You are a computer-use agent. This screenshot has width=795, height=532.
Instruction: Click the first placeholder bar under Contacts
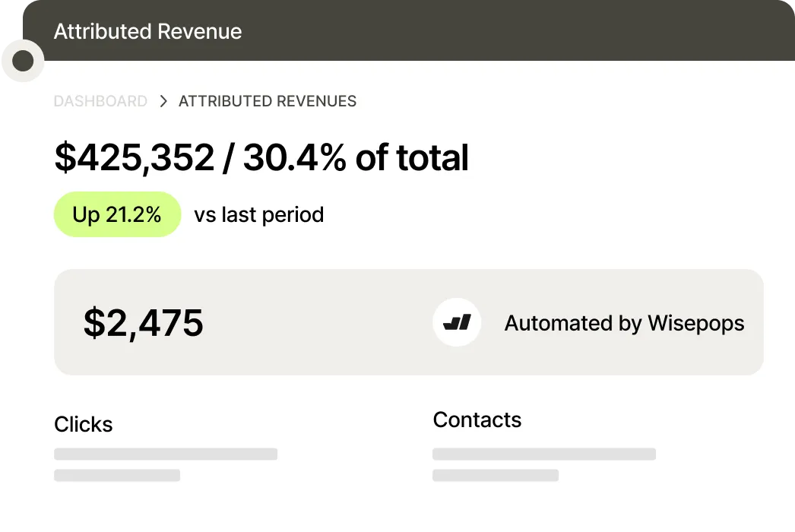click(544, 454)
